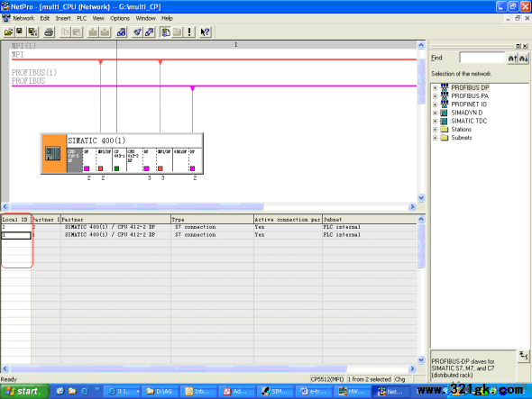The image size is (532, 399).
Task: Click the context help arrow icon
Action: [x=205, y=32]
